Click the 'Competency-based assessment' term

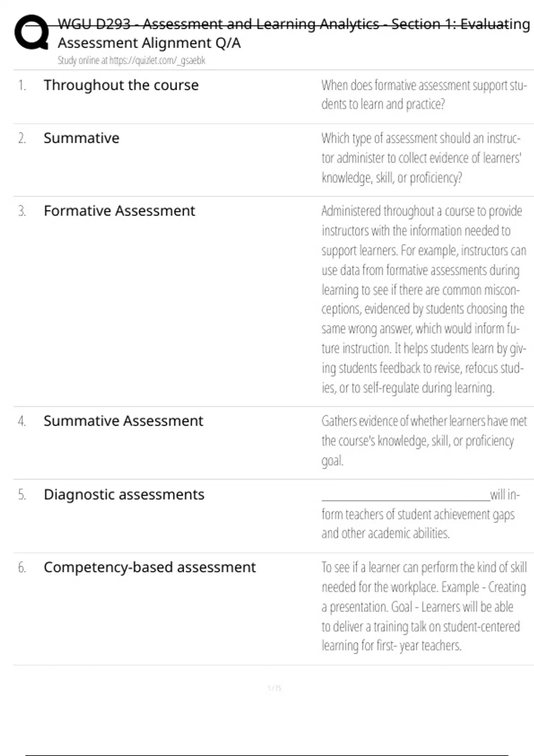pyautogui.click(x=150, y=567)
